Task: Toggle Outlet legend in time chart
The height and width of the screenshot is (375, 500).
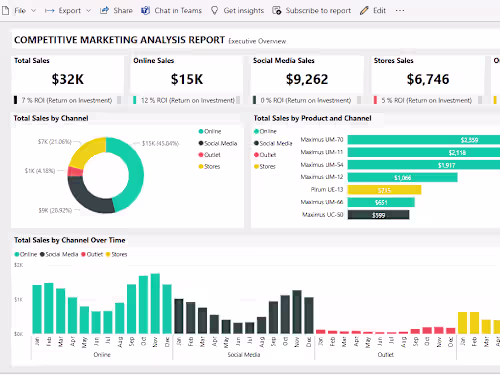Action: pyautogui.click(x=92, y=254)
